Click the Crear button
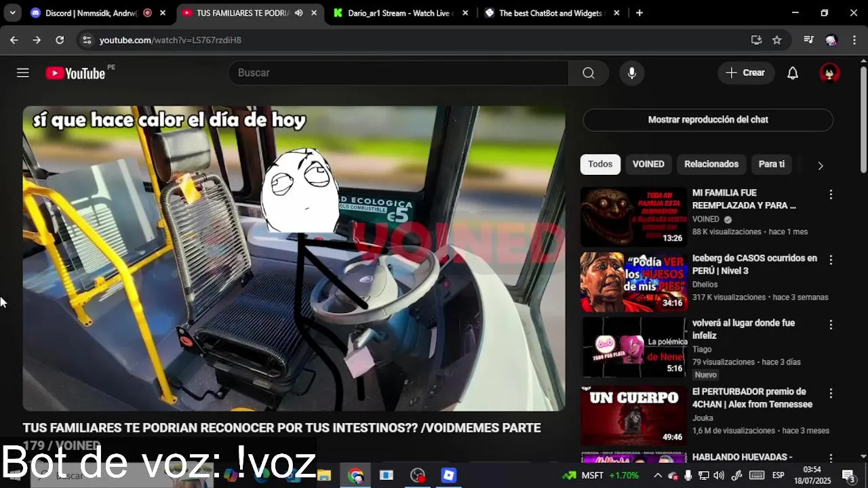The image size is (868, 488). point(746,73)
